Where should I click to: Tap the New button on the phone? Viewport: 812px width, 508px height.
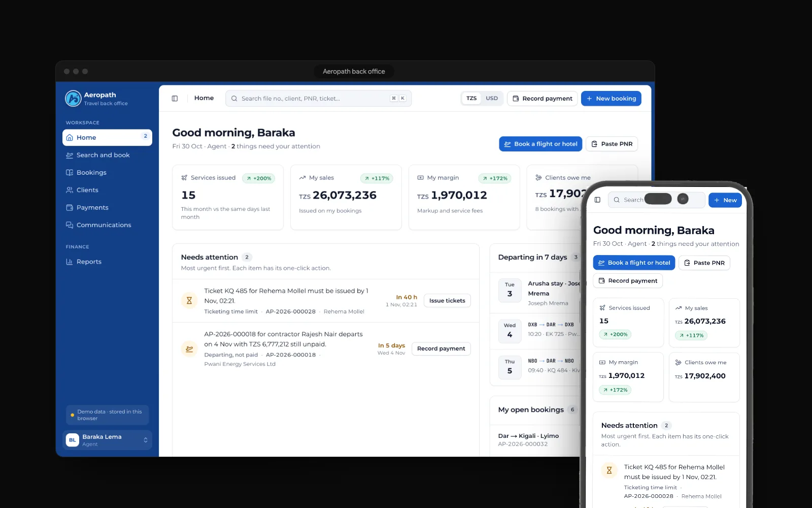point(725,200)
